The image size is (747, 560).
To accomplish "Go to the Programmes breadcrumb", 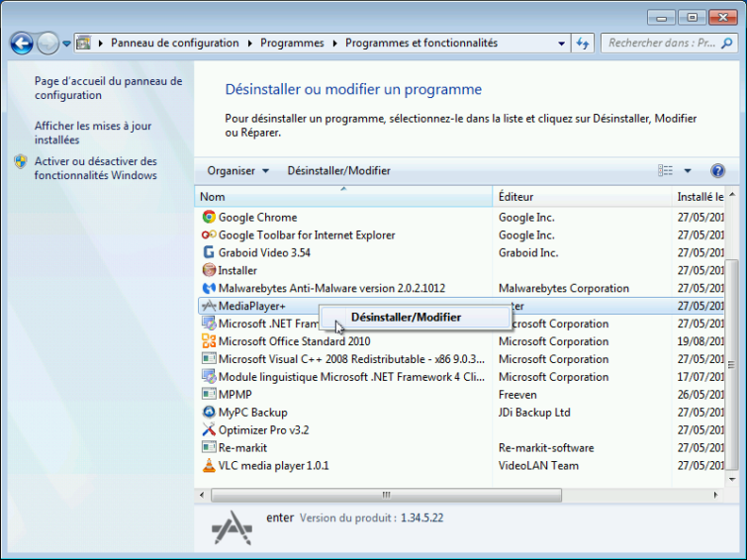I will coord(292,43).
